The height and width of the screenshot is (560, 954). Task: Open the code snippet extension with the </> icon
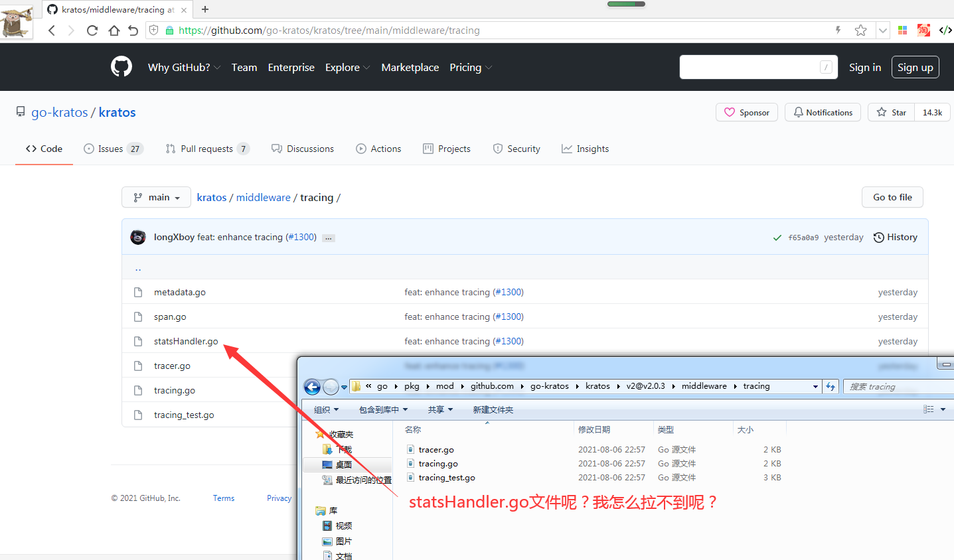coord(945,30)
